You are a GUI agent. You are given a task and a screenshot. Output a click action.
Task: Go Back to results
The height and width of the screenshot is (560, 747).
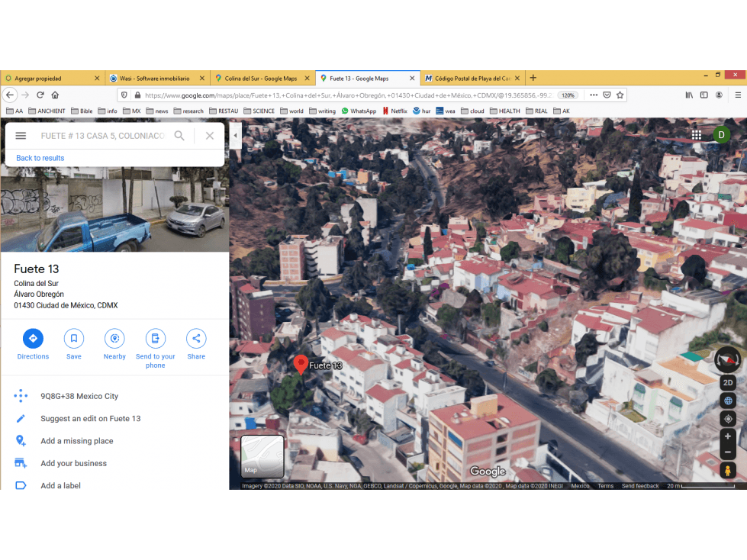[40, 158]
